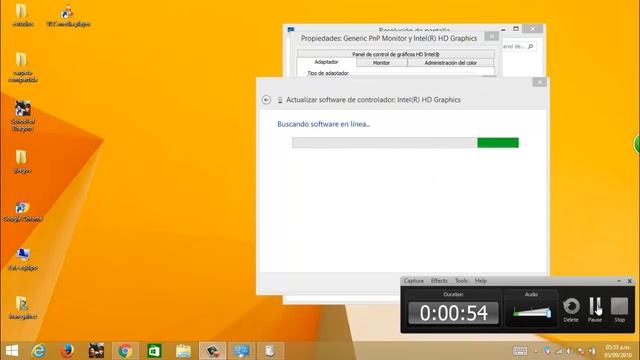
Task: Switch to the Adaptador tab
Action: click(327, 62)
